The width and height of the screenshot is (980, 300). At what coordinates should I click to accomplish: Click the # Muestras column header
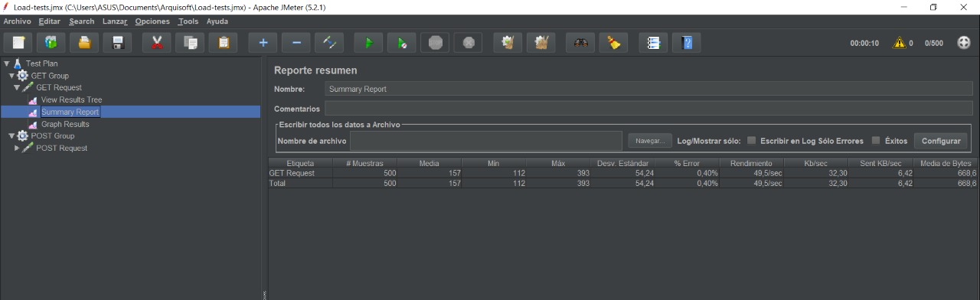[365, 163]
